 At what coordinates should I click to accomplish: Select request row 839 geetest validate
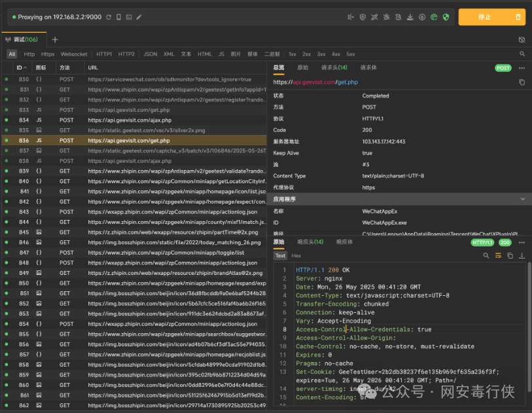click(134, 171)
